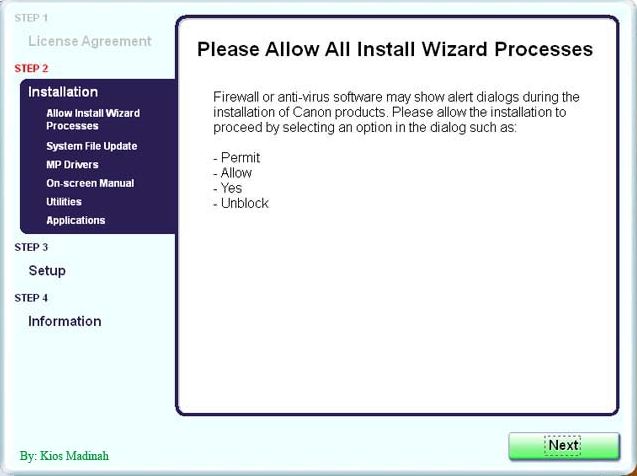Image resolution: width=637 pixels, height=476 pixels.
Task: Select Utilities in installation list
Action: click(64, 201)
